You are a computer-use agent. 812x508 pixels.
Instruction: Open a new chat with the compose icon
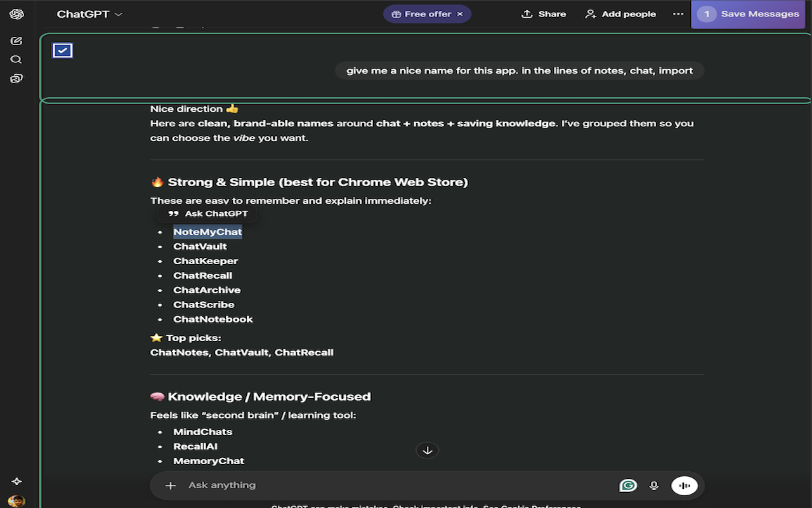pyautogui.click(x=16, y=40)
